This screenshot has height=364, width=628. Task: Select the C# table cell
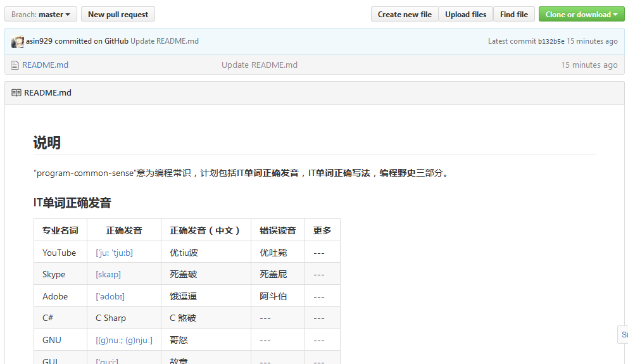pos(61,318)
